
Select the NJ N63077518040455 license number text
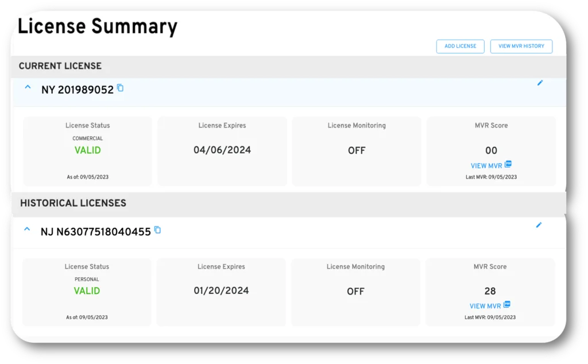(96, 233)
